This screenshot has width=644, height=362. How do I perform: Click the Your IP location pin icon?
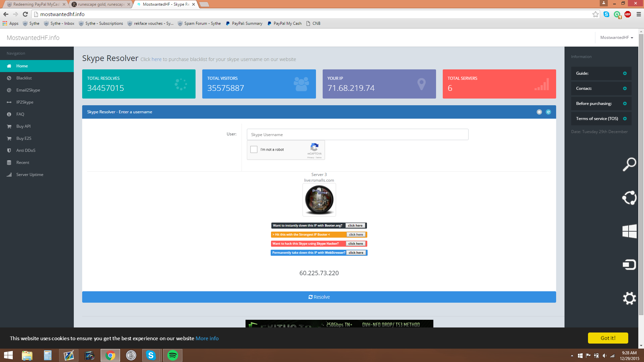(421, 84)
